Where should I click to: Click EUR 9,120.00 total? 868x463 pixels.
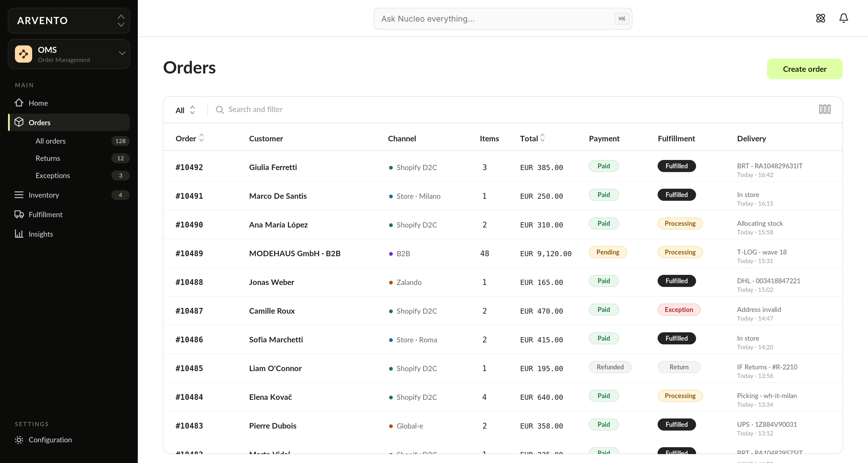click(x=546, y=254)
